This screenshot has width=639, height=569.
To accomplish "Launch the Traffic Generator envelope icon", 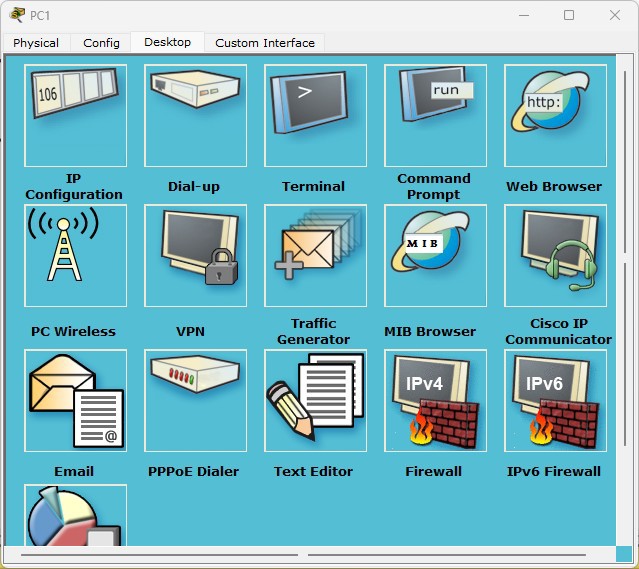I will (x=315, y=256).
